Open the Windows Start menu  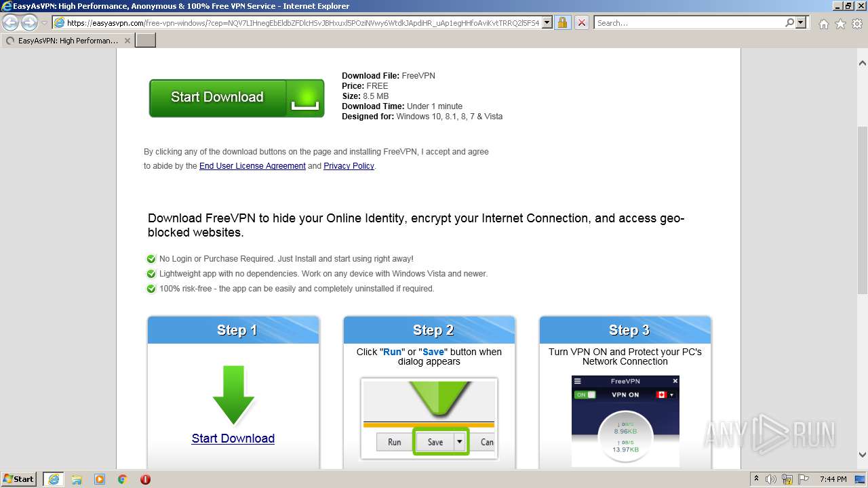coord(19,479)
